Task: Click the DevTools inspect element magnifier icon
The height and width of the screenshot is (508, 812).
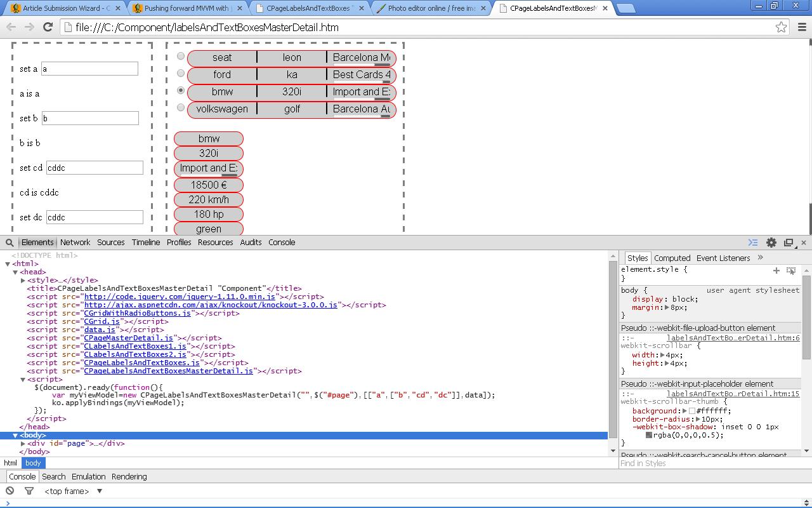Action: coord(10,243)
